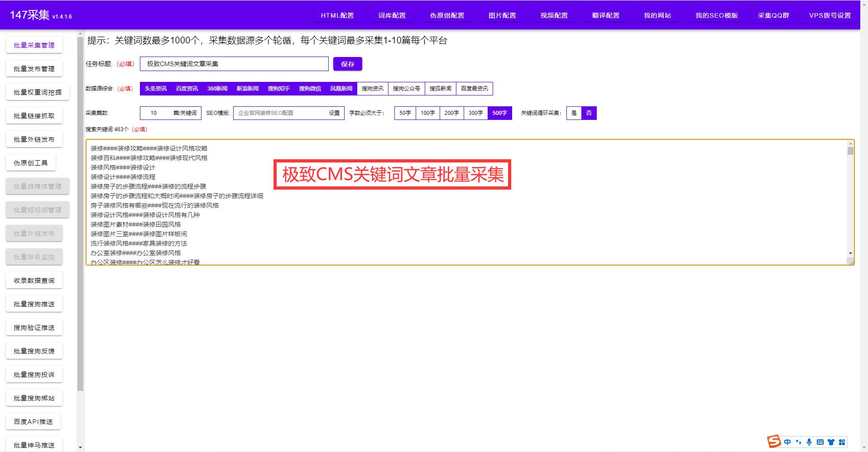Save the task with 保存 button

[348, 64]
